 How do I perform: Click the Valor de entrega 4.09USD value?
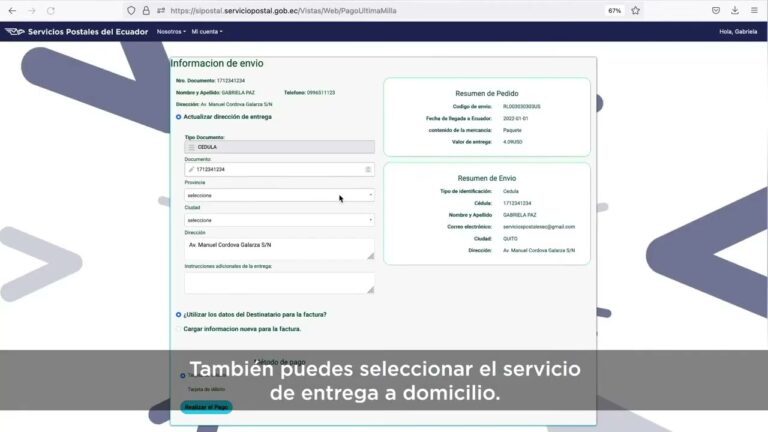[512, 142]
